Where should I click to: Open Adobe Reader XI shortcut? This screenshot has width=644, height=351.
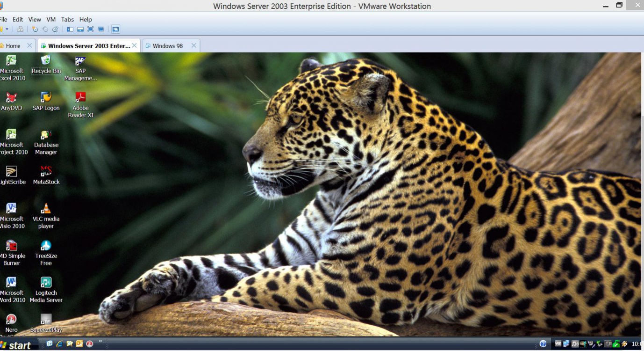click(80, 104)
